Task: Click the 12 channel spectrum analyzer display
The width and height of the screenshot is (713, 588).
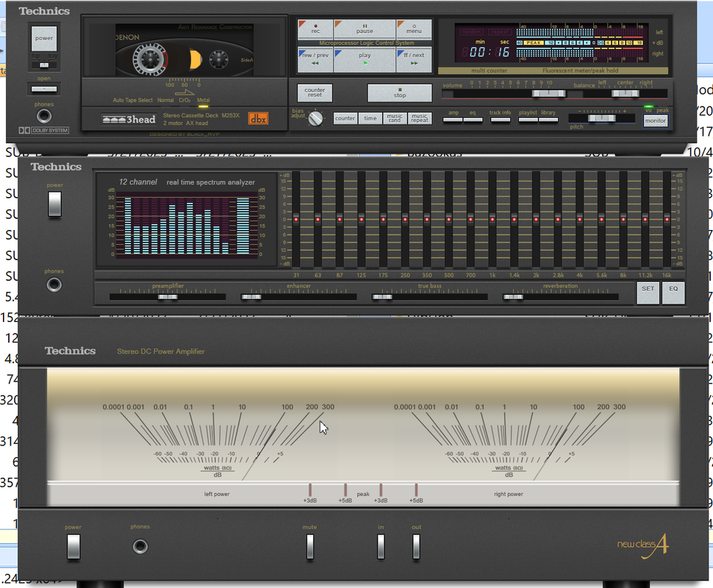Action: tap(186, 226)
